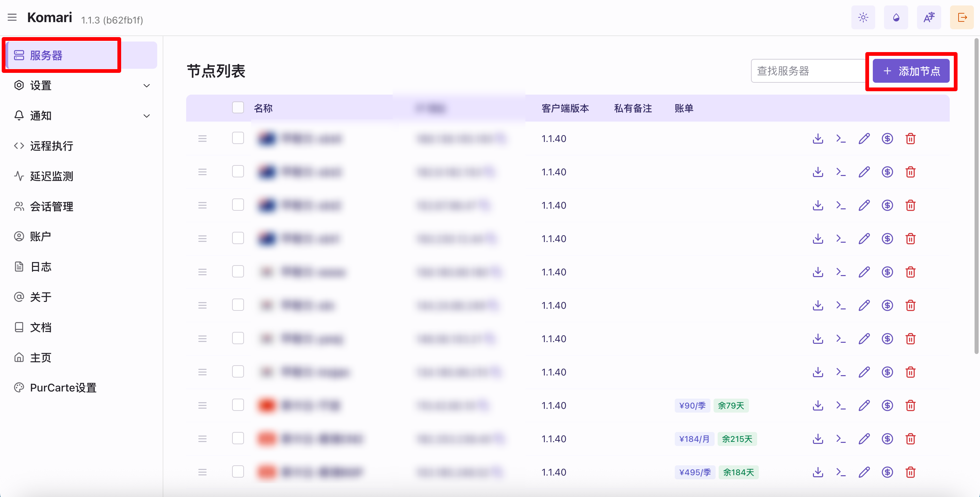
Task: Collapse sidebar with the hamburger menu icon
Action: coord(12,17)
